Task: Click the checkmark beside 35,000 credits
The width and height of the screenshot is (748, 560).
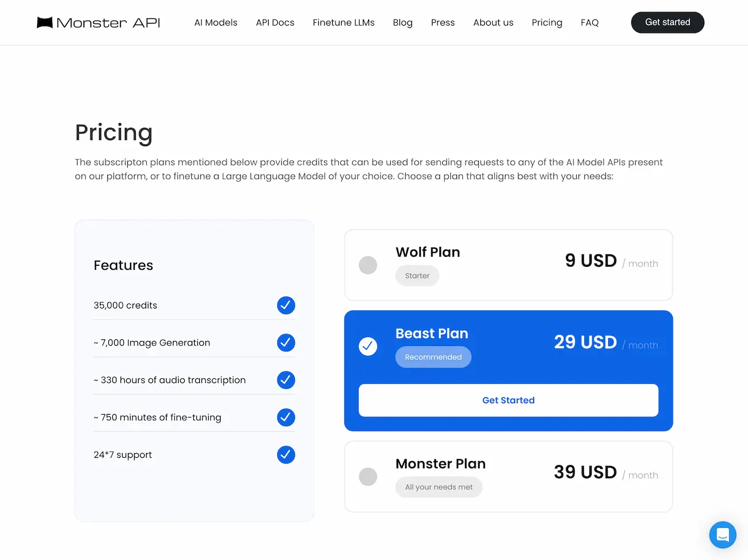Action: click(286, 305)
